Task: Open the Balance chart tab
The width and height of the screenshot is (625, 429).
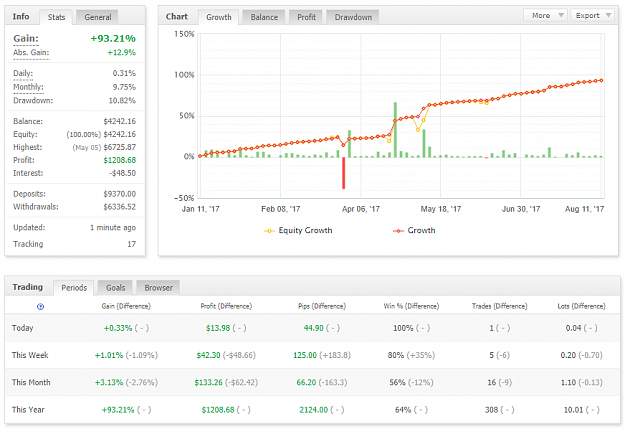Action: pos(264,17)
